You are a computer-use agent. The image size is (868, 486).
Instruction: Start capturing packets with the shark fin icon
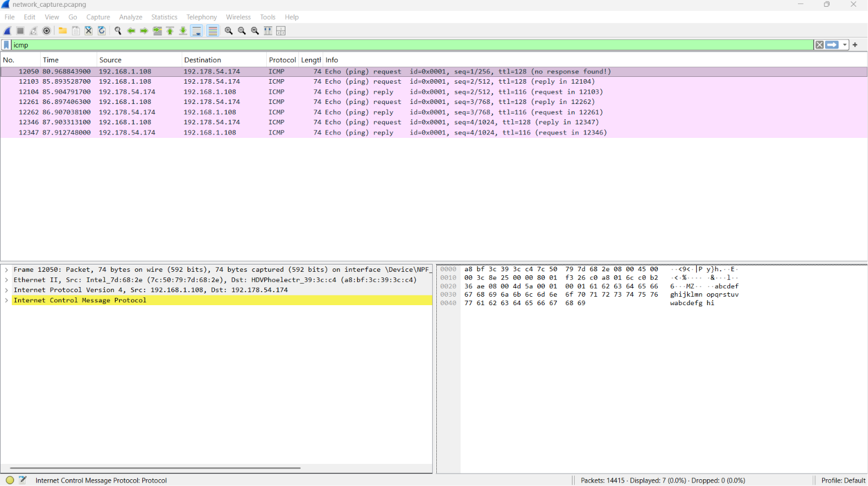tap(7, 31)
